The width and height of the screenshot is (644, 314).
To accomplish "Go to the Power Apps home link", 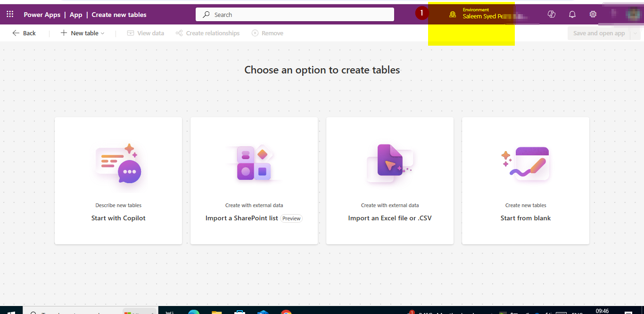I will point(42,15).
